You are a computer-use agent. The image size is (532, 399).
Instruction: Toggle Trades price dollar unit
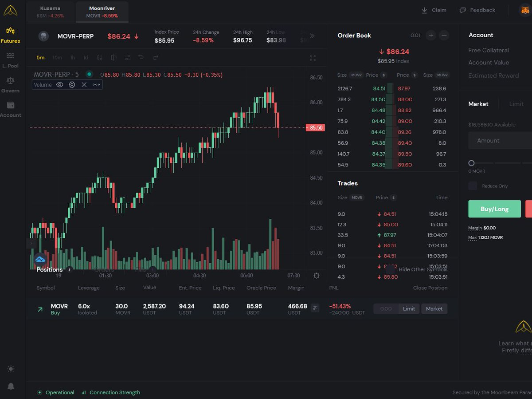[x=394, y=198]
